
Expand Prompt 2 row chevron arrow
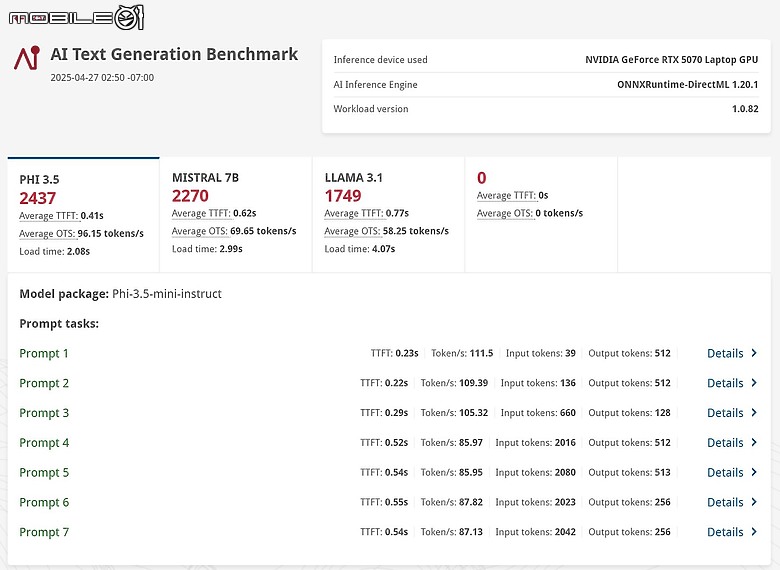pyautogui.click(x=754, y=383)
